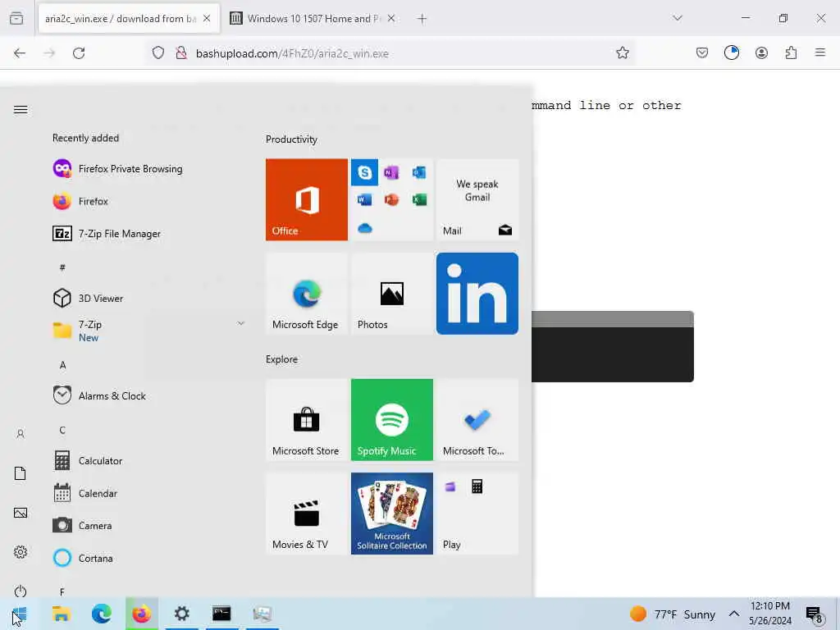840x630 pixels.
Task: Open Microsoft To Do tile
Action: pyautogui.click(x=477, y=419)
